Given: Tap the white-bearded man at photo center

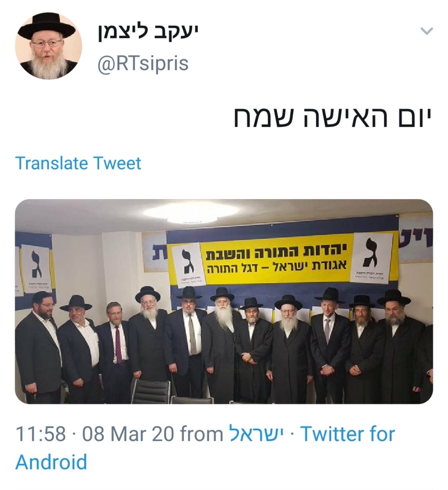Looking at the screenshot, I should [x=222, y=345].
